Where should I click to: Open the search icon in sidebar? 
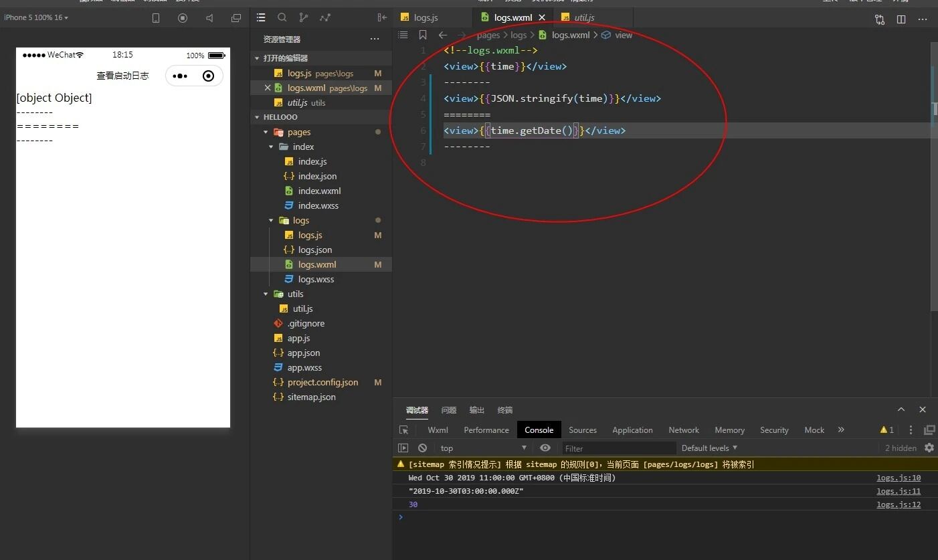pyautogui.click(x=282, y=17)
